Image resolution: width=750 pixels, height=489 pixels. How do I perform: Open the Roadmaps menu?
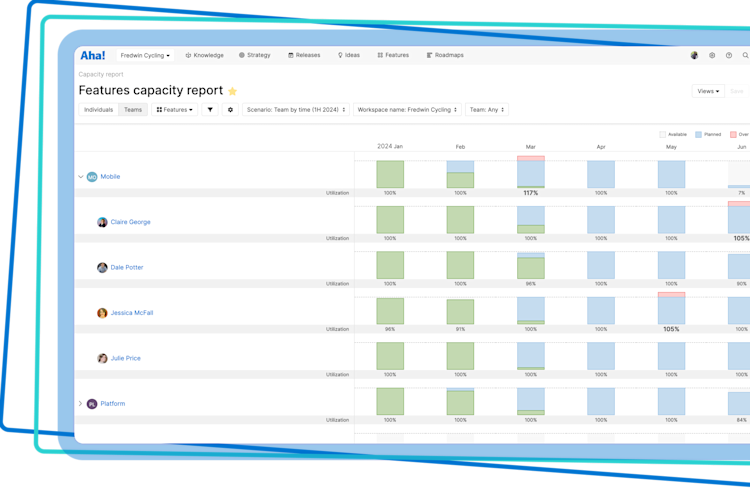point(445,56)
